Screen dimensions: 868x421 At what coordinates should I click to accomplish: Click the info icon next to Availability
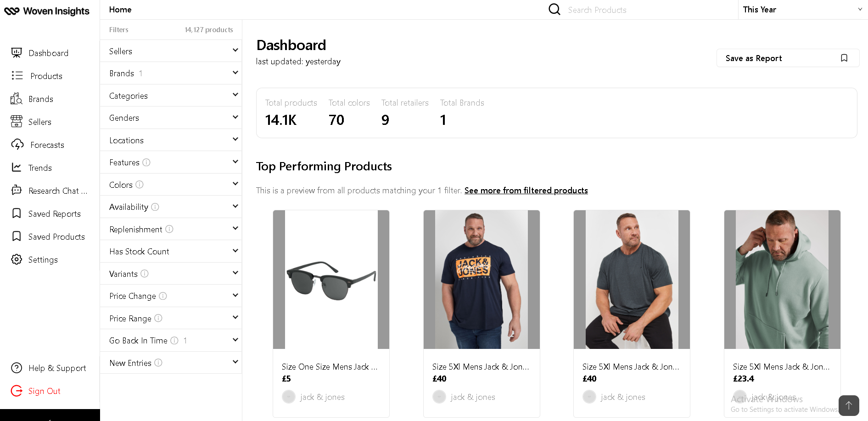(x=155, y=207)
